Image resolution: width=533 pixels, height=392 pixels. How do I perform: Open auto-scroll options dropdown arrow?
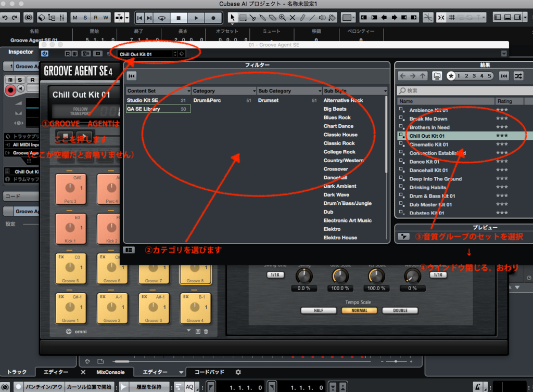[127, 18]
